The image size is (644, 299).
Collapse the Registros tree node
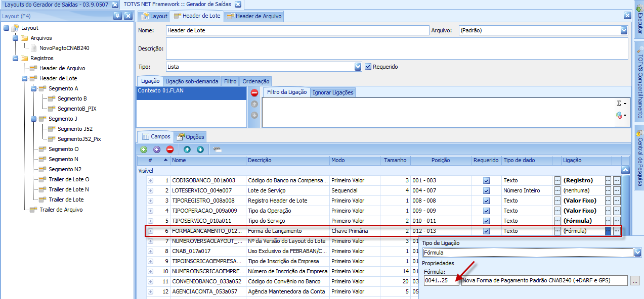point(15,58)
